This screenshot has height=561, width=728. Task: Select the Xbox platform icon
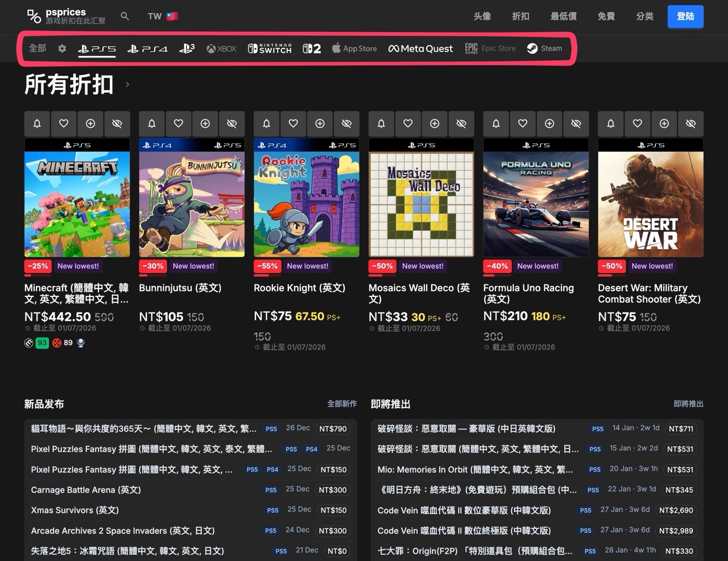221,49
